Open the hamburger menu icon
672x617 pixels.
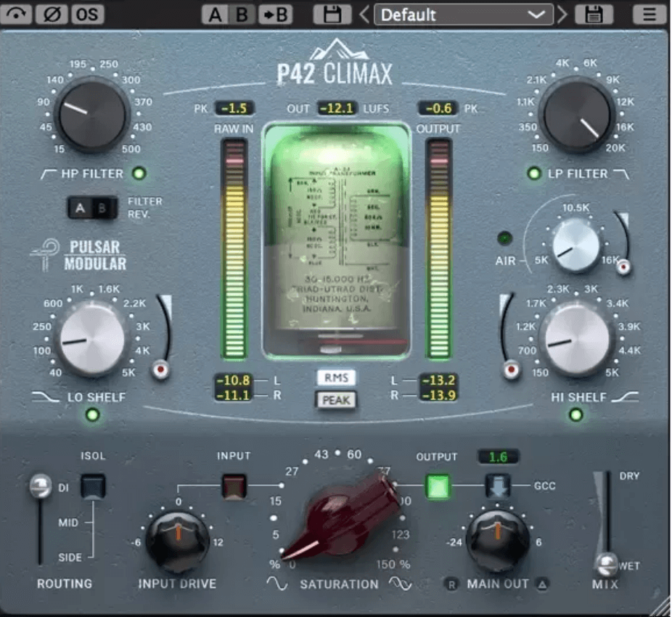pos(650,15)
